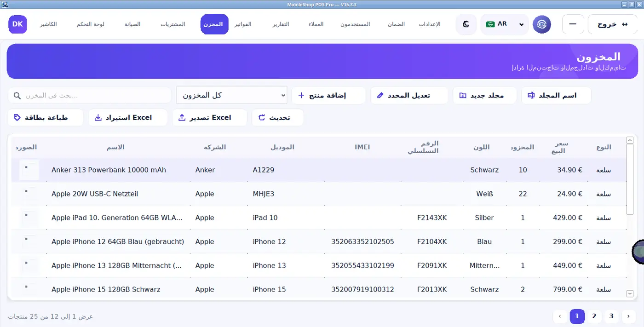Click the خروج logout button

tap(612, 24)
